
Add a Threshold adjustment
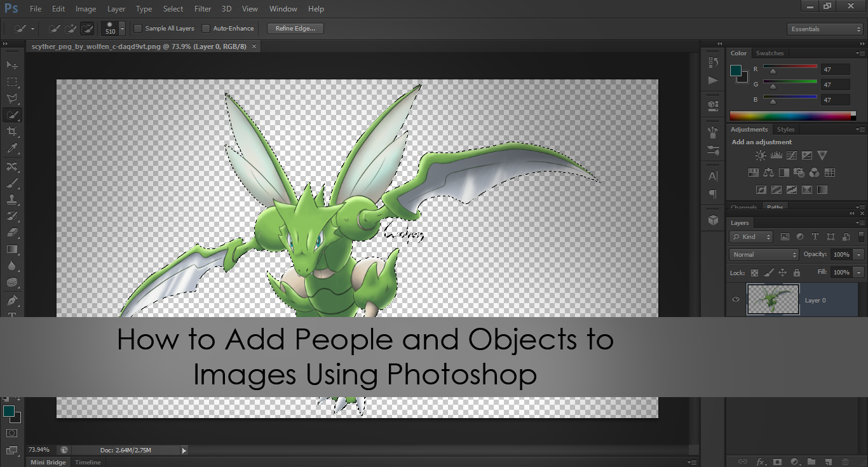pyautogui.click(x=792, y=189)
